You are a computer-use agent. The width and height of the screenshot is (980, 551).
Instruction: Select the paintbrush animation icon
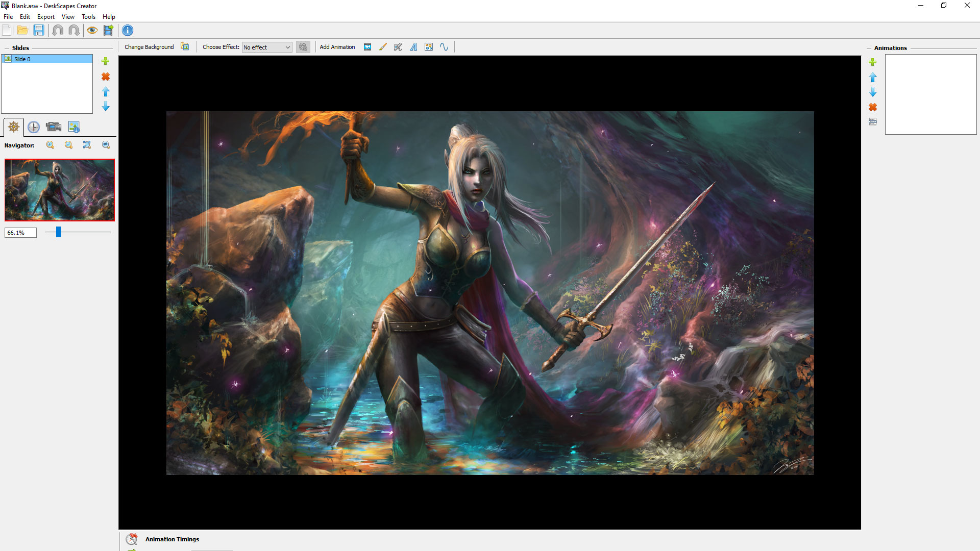(383, 47)
